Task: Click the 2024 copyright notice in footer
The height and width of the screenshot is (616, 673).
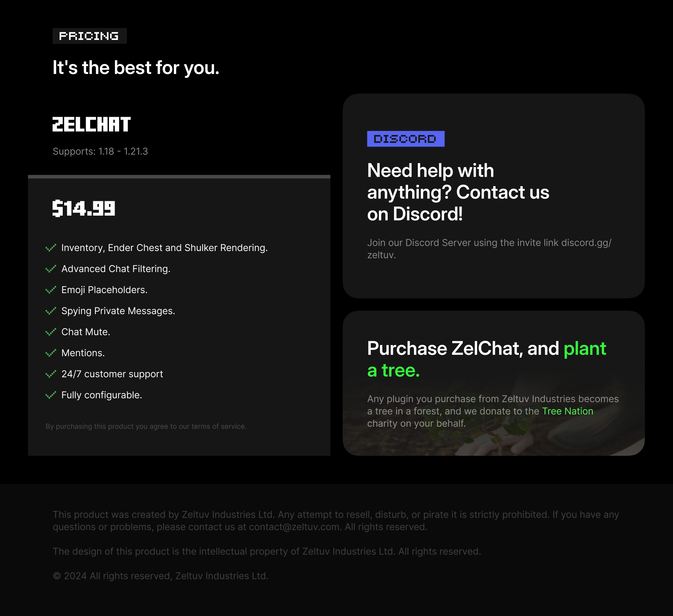Action: (161, 576)
